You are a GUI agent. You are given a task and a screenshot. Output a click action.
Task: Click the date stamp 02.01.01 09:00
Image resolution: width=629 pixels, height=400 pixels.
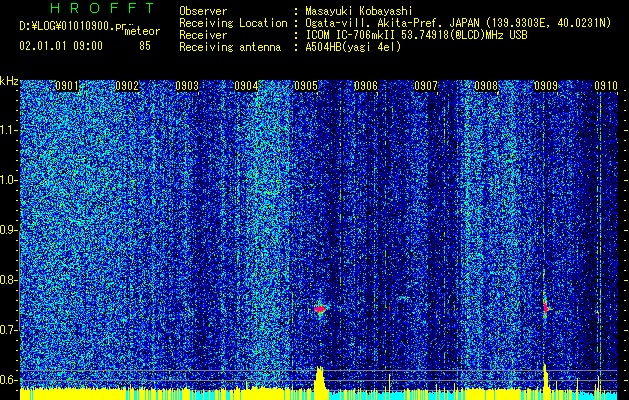(x=61, y=46)
